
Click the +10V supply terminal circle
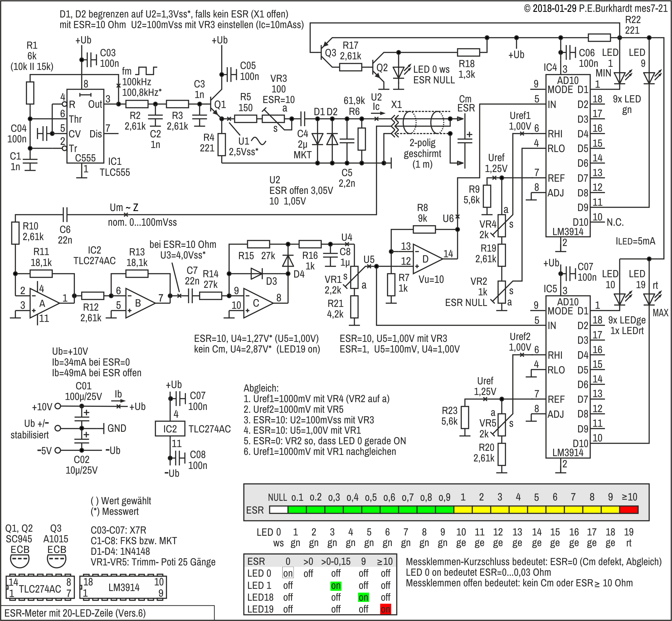pos(58,406)
